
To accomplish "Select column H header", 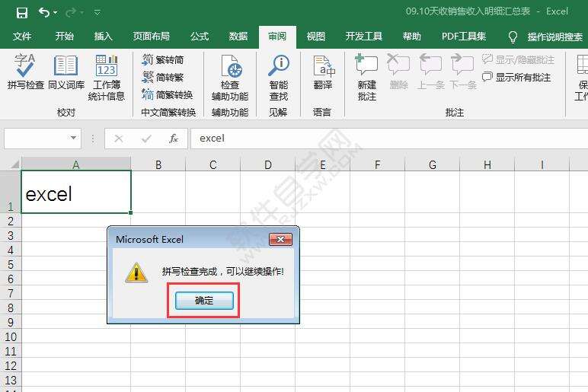I will point(487,165).
